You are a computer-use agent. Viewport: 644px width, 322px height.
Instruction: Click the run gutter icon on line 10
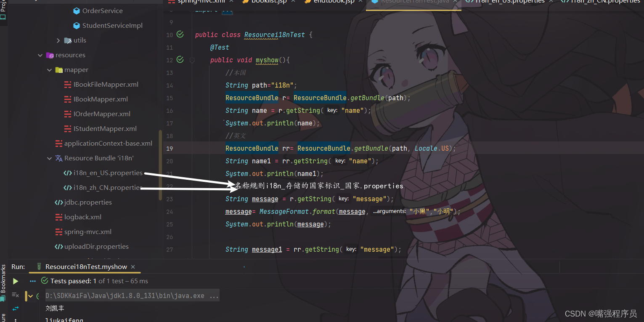(180, 35)
